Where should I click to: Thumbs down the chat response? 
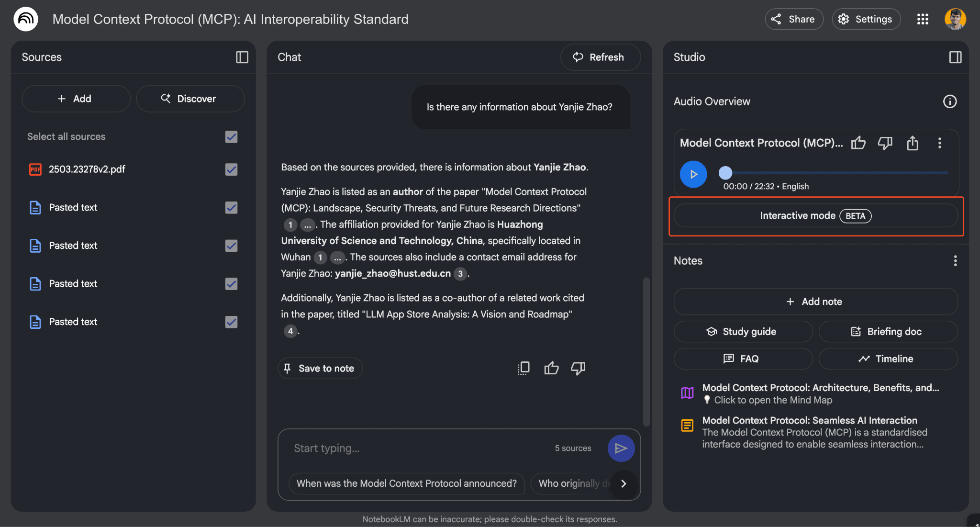(578, 368)
